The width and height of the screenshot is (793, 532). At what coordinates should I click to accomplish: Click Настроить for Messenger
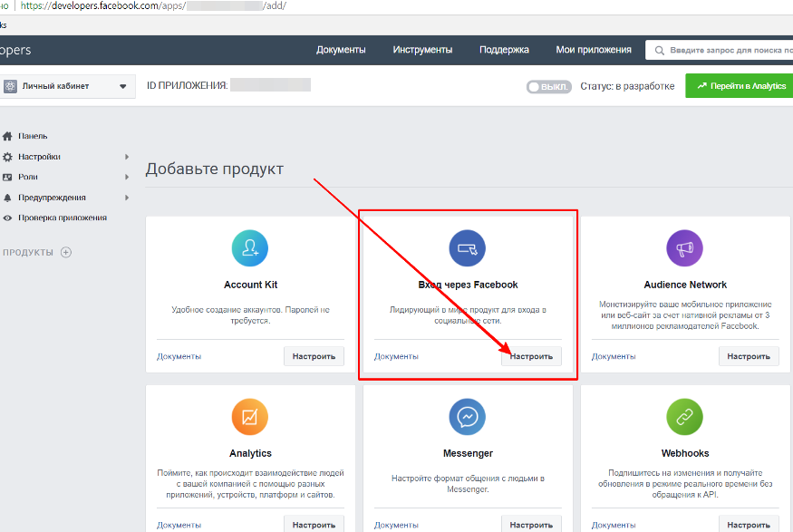tap(531, 525)
